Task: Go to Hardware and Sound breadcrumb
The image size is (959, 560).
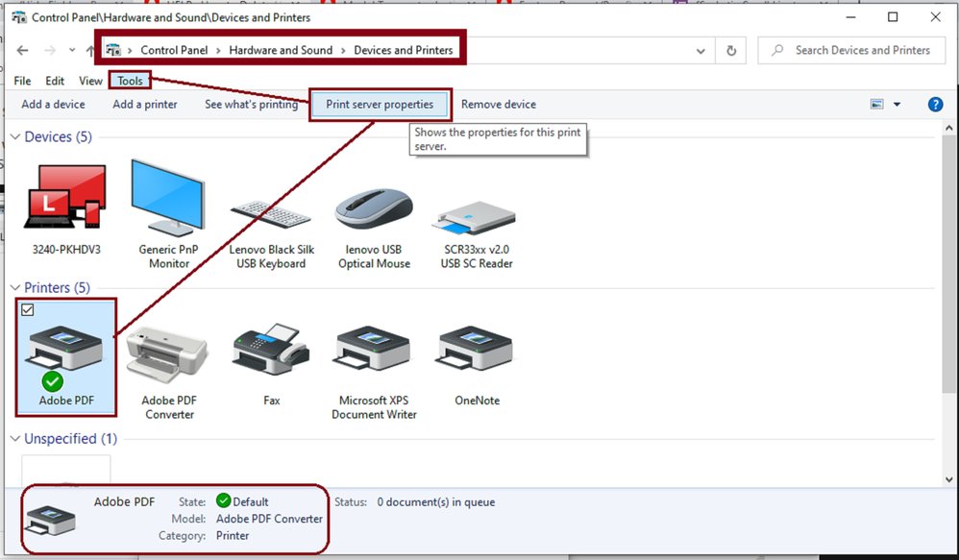Action: pyautogui.click(x=281, y=50)
